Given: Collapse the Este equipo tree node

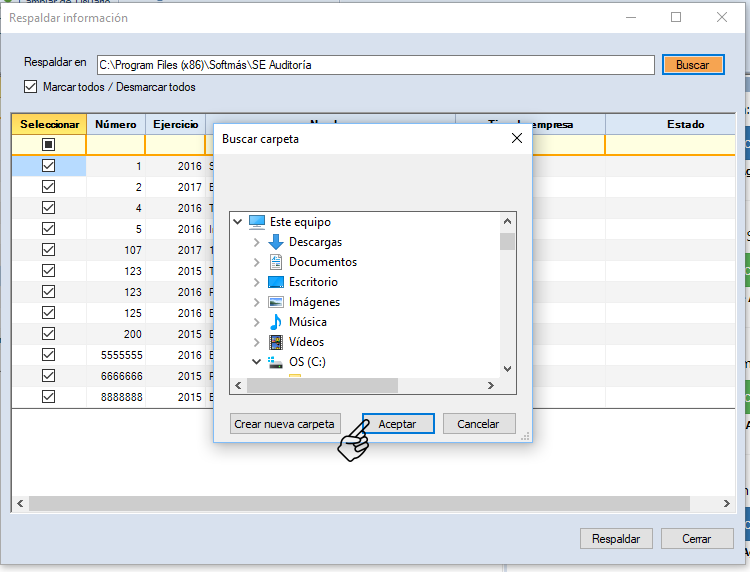Looking at the screenshot, I should tap(238, 222).
